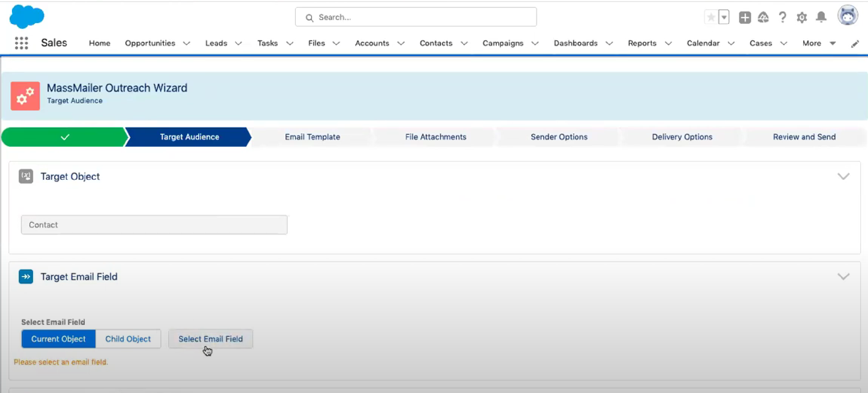Click the search magnifier icon
The width and height of the screenshot is (868, 393).
309,18
